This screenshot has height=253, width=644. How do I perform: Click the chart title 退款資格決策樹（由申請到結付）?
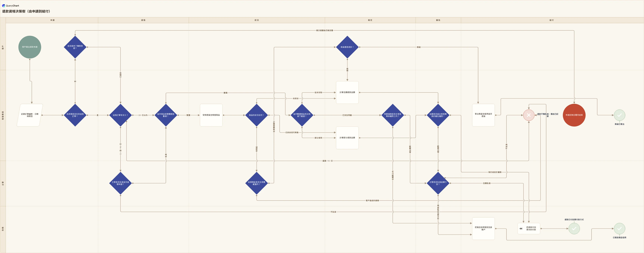coord(26,11)
